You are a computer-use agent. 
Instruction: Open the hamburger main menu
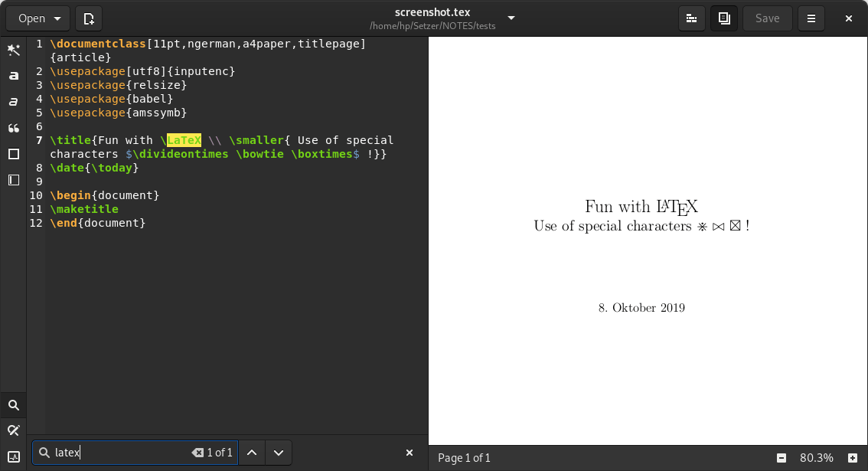click(811, 18)
